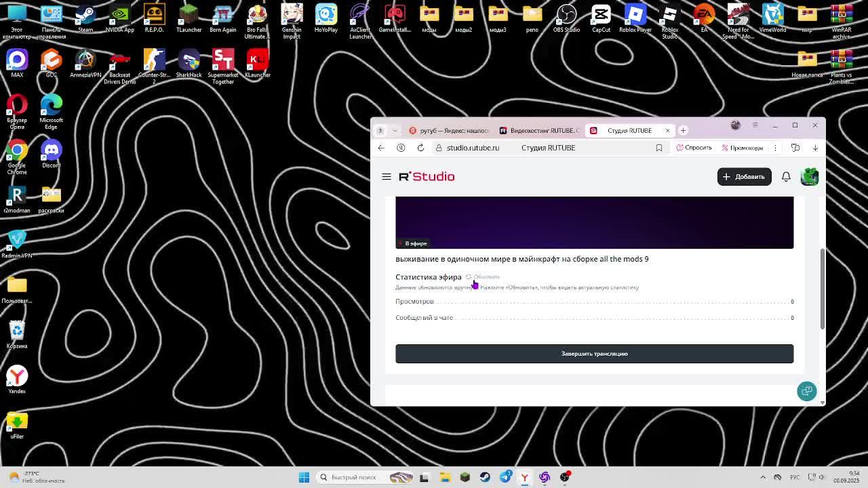The height and width of the screenshot is (488, 868).
Task: Click the Telegram icon in the taskbar
Action: [x=505, y=477]
